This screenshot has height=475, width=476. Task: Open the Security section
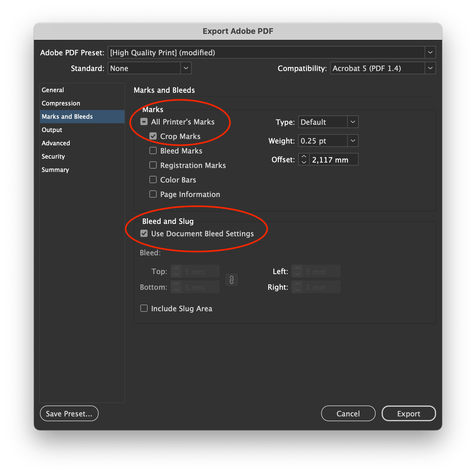pos(82,157)
